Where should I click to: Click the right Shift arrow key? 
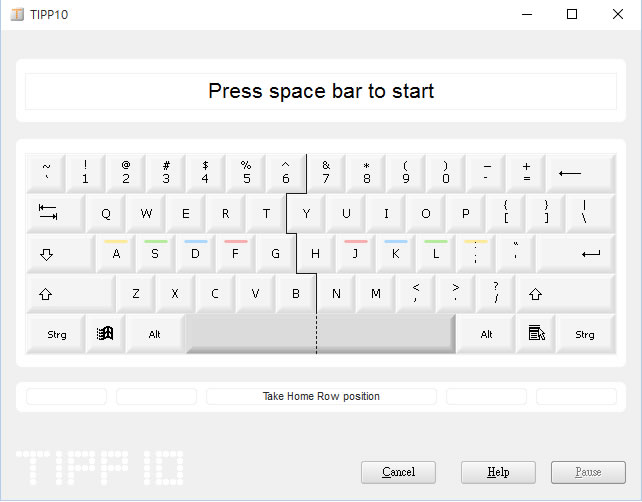click(x=565, y=294)
